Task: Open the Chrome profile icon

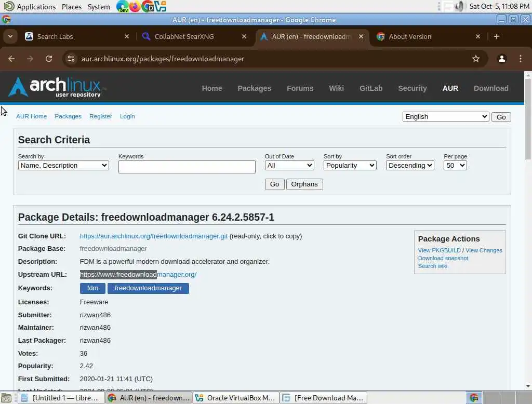Action: pos(501,59)
